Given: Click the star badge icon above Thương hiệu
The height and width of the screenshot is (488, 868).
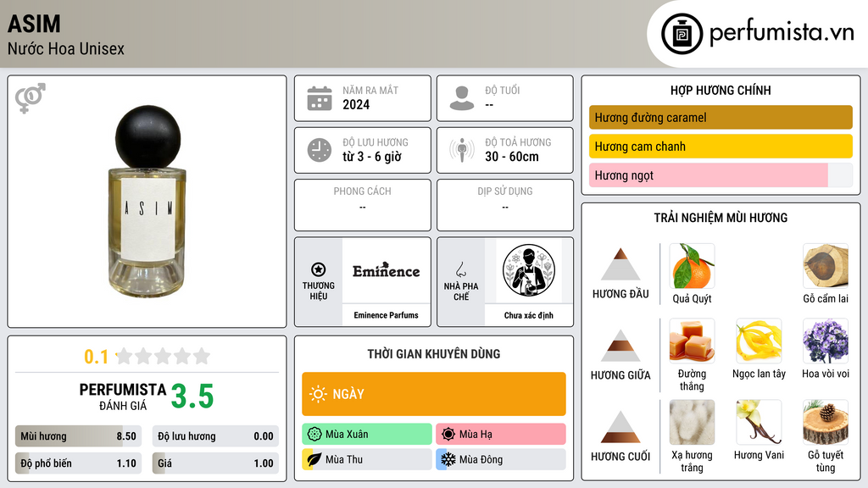Looking at the screenshot, I should pyautogui.click(x=319, y=269).
